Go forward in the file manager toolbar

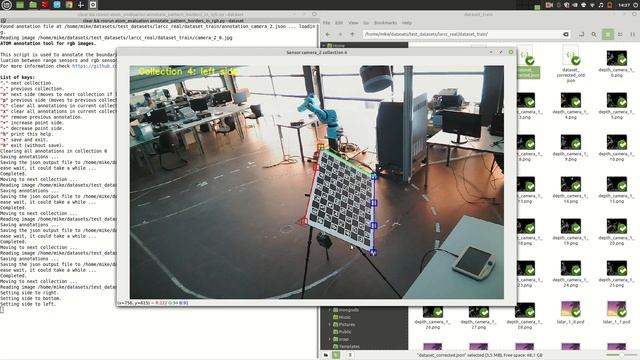[340, 34]
